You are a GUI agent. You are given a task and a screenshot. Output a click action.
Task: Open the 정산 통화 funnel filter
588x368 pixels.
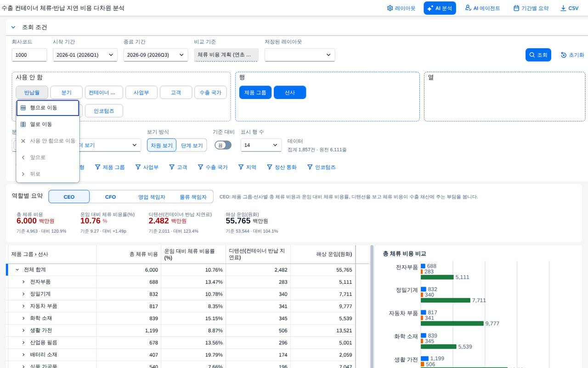point(282,167)
